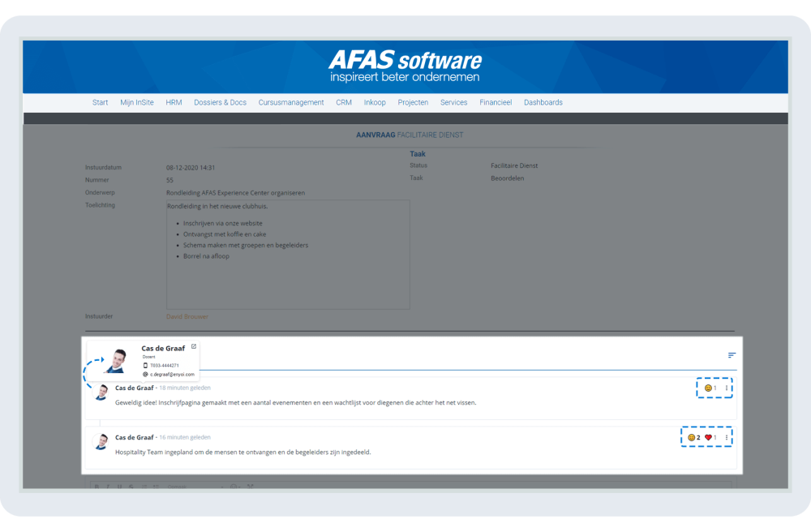Screen dimensions: 811x532
Task: Open Cas de Graaf's profile via the external-link icon
Action: 194,346
